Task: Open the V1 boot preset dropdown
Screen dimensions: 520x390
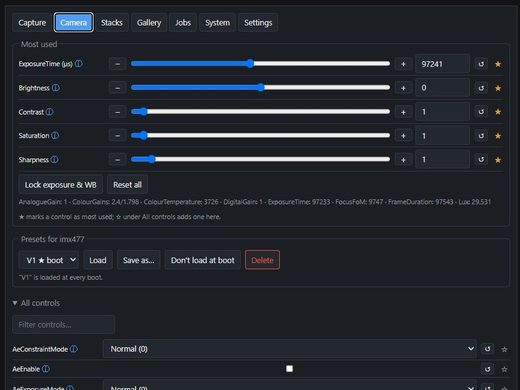Action: (49, 260)
